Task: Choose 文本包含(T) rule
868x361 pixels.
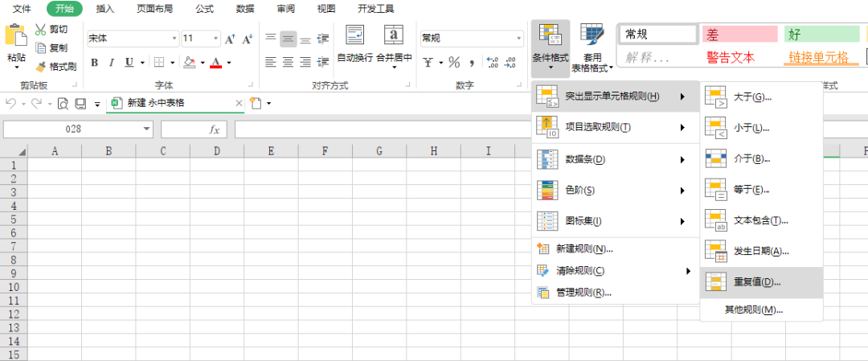Action: (x=761, y=220)
